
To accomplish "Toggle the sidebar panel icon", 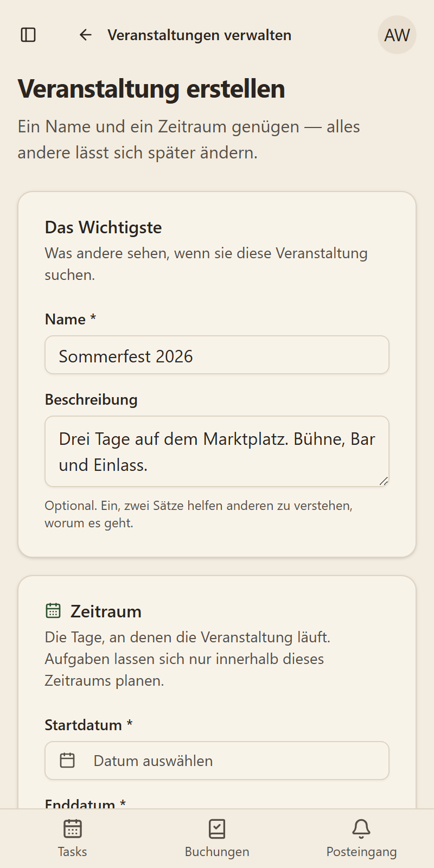I will [28, 35].
